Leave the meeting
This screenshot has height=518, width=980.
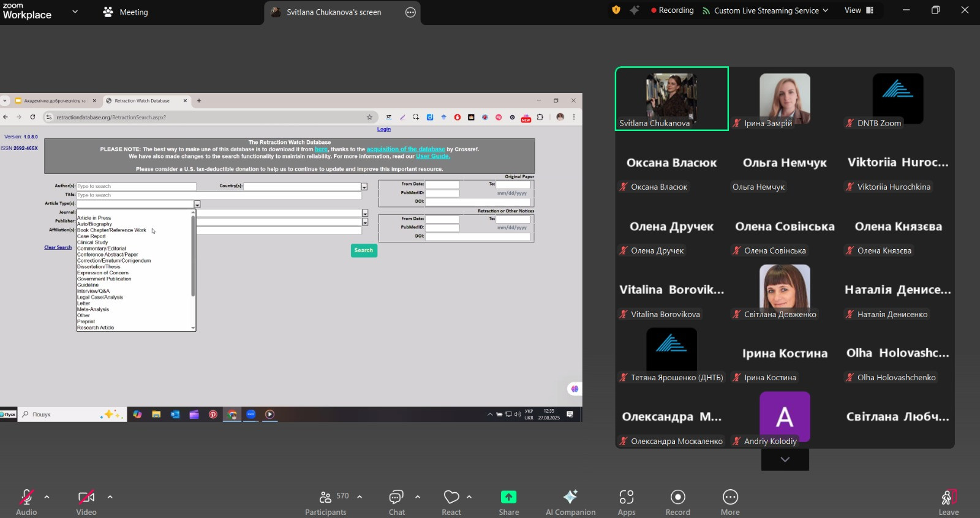click(949, 501)
